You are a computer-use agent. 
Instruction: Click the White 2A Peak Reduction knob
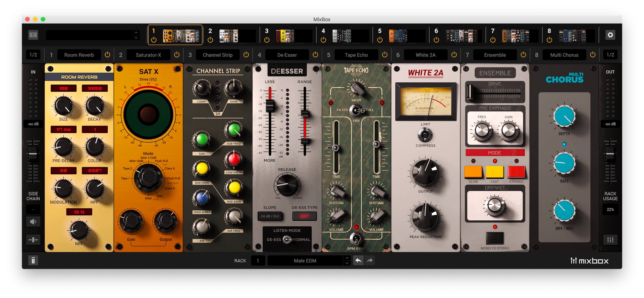point(425,218)
